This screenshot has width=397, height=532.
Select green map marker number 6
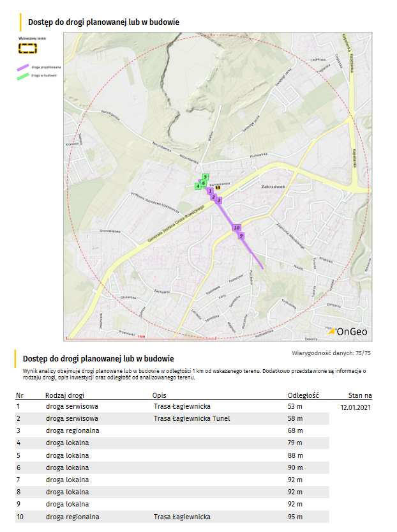[x=204, y=183]
